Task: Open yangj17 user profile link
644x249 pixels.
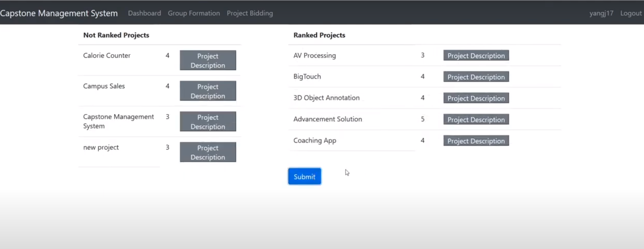Action: tap(601, 13)
